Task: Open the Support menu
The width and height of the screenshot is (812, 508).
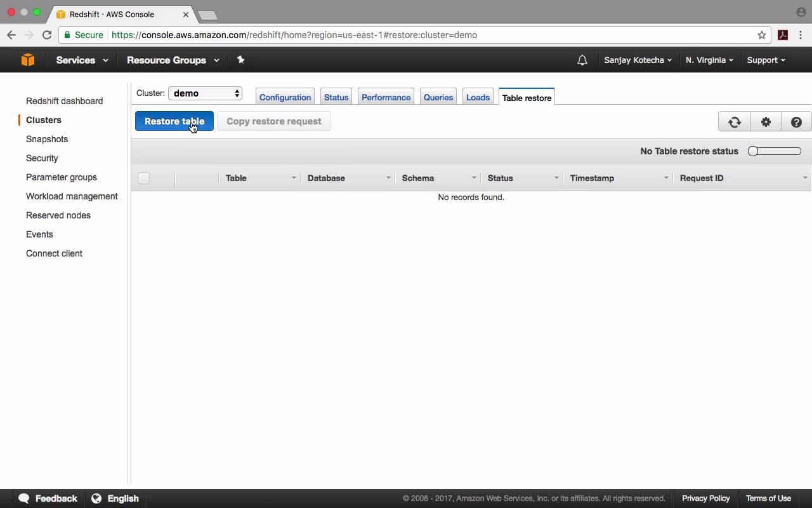Action: [766, 60]
